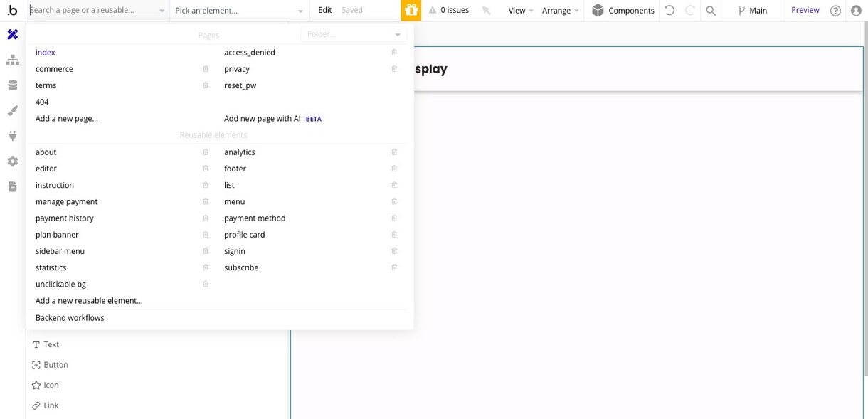The image size is (868, 419).
Task: Open the profile card reusable element
Action: 244,235
